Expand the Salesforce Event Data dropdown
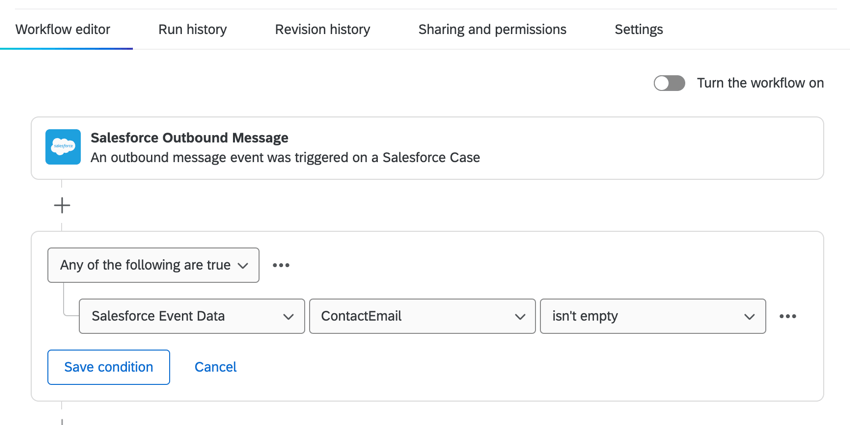The width and height of the screenshot is (850, 425). tap(192, 316)
